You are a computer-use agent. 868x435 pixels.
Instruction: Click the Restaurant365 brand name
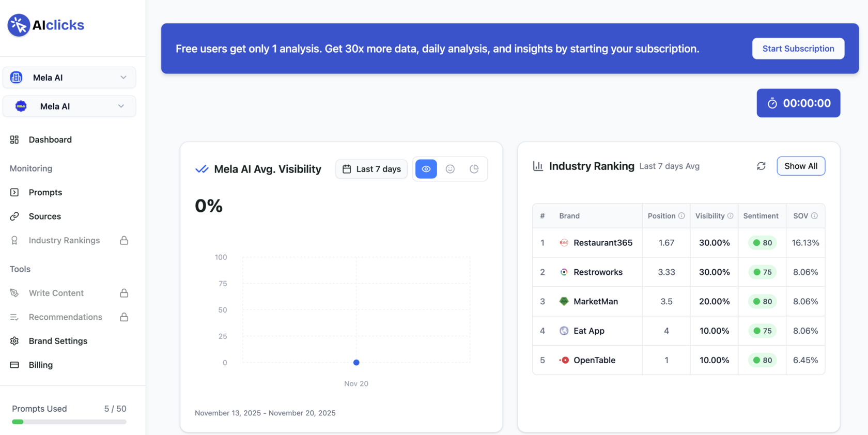tap(603, 243)
